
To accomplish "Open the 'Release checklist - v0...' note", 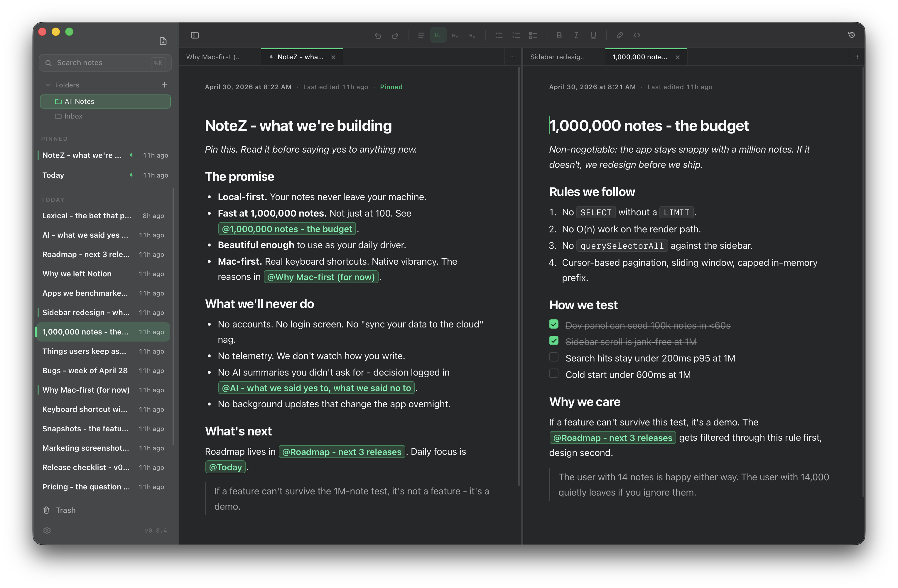I will click(x=103, y=467).
